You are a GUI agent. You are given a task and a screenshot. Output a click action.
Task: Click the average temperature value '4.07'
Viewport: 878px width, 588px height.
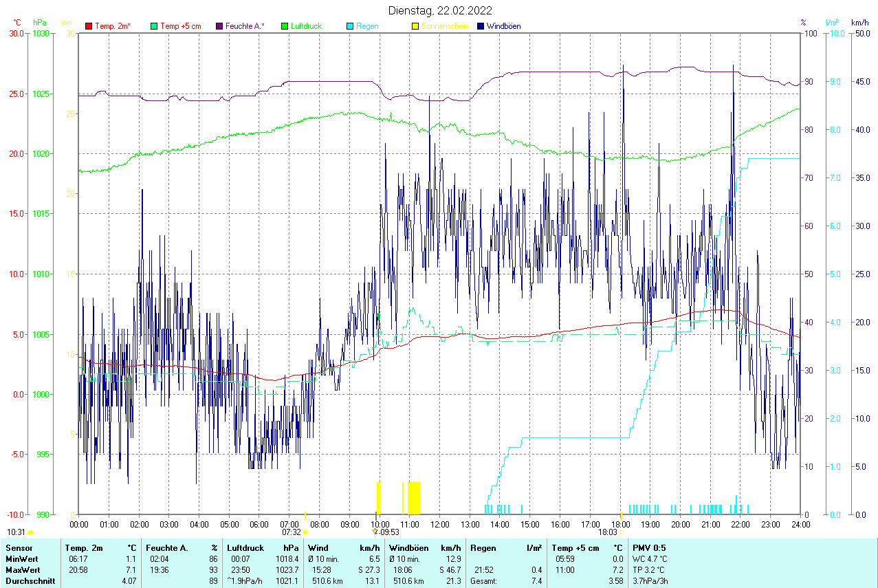(129, 581)
